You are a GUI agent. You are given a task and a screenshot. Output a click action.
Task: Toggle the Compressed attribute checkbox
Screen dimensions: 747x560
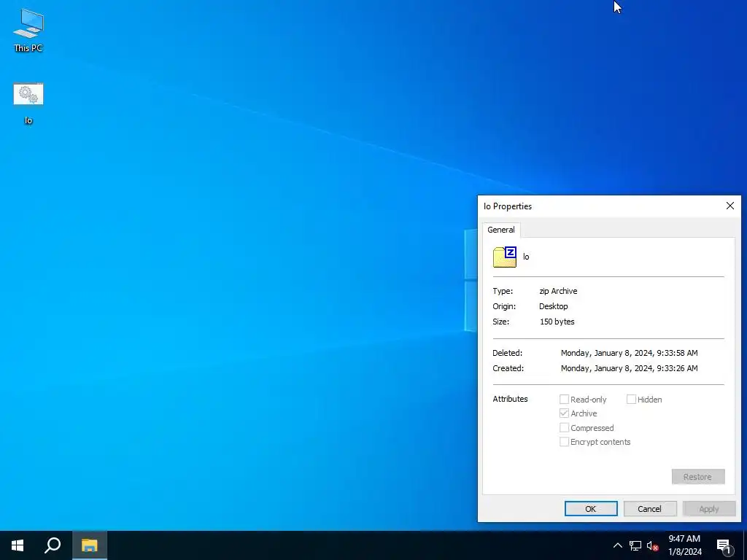coord(564,427)
